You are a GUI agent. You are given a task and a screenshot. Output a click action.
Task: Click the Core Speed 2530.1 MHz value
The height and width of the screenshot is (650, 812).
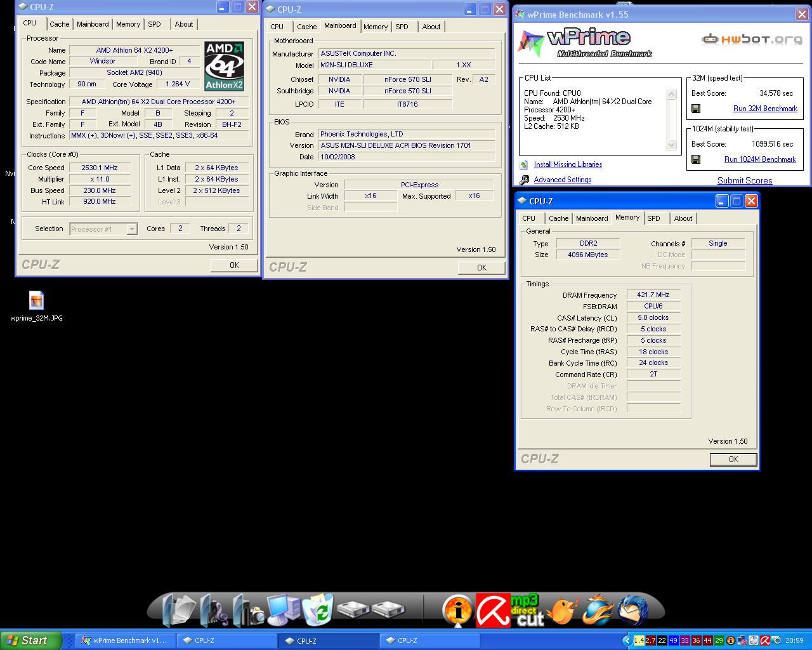pos(100,168)
